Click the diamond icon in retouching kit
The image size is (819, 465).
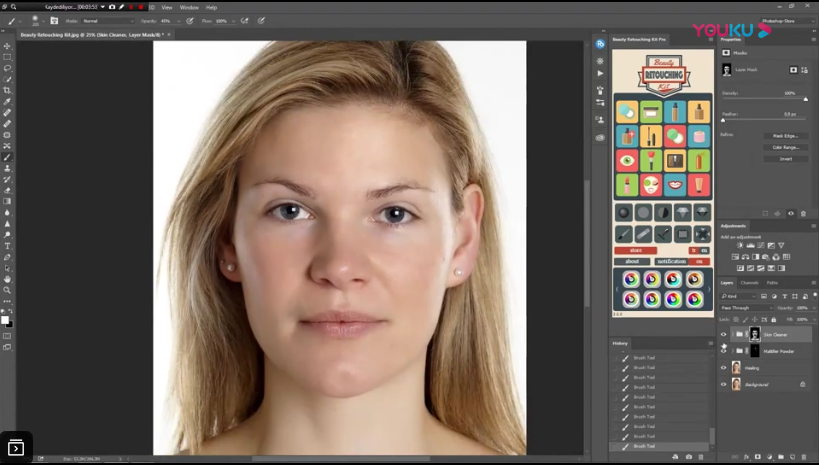683,212
